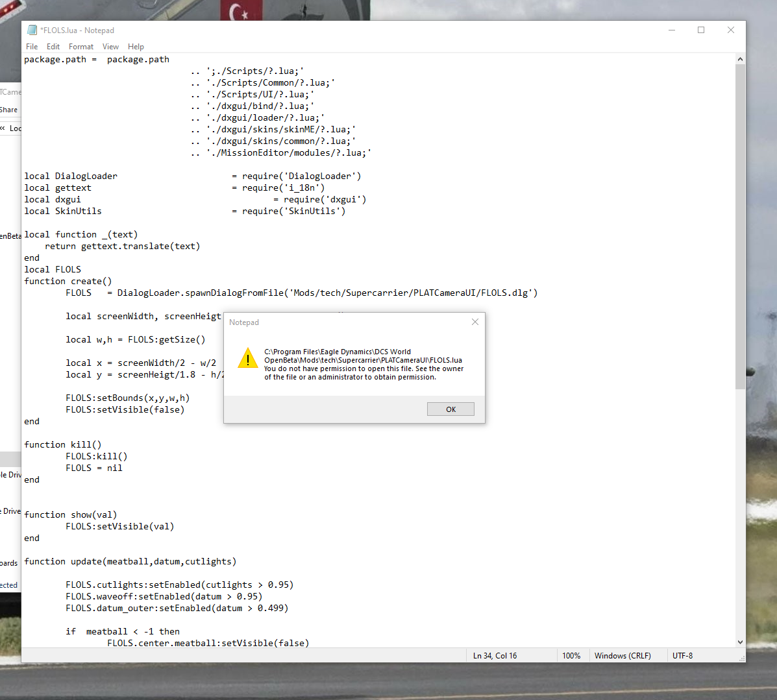
Task: Click the line 'function create()'
Action: coord(68,282)
